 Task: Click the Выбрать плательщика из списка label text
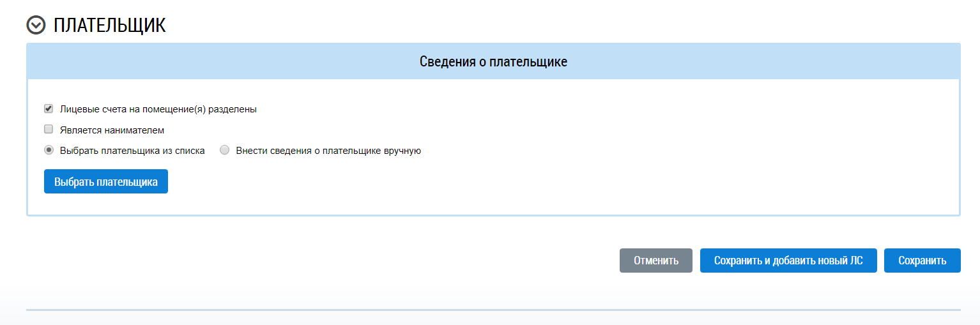click(132, 151)
